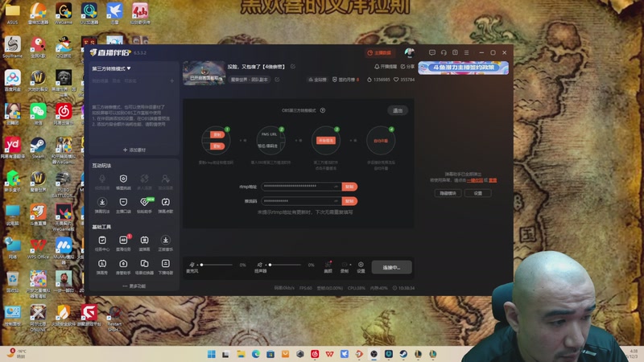Open the shield-shaped challenge icon in 互动玩法

pyautogui.click(x=123, y=179)
